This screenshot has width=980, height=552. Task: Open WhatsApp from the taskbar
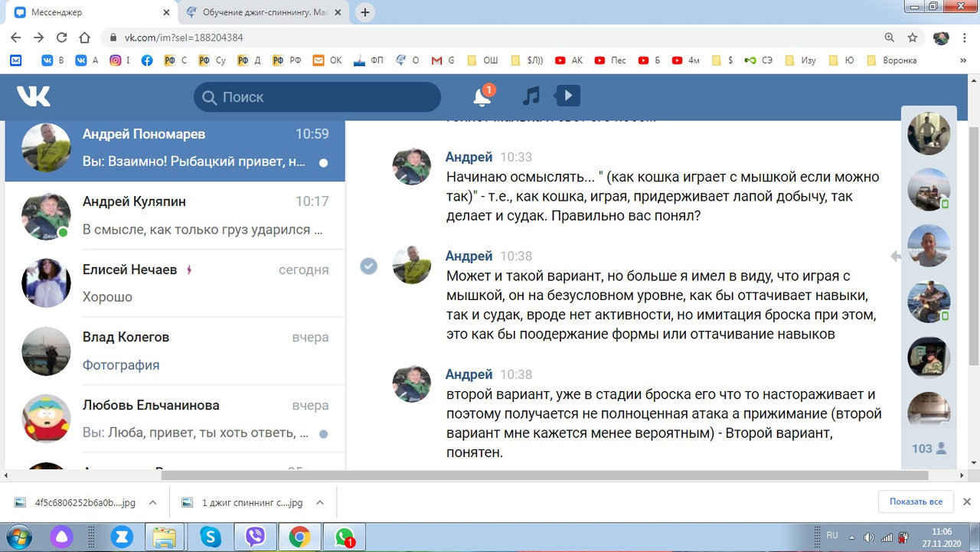point(345,537)
